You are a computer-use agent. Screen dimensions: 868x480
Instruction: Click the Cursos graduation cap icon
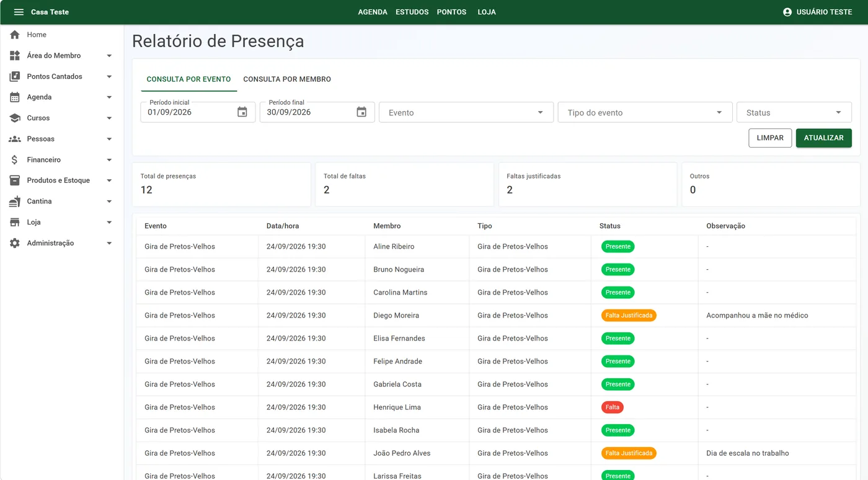pos(15,118)
